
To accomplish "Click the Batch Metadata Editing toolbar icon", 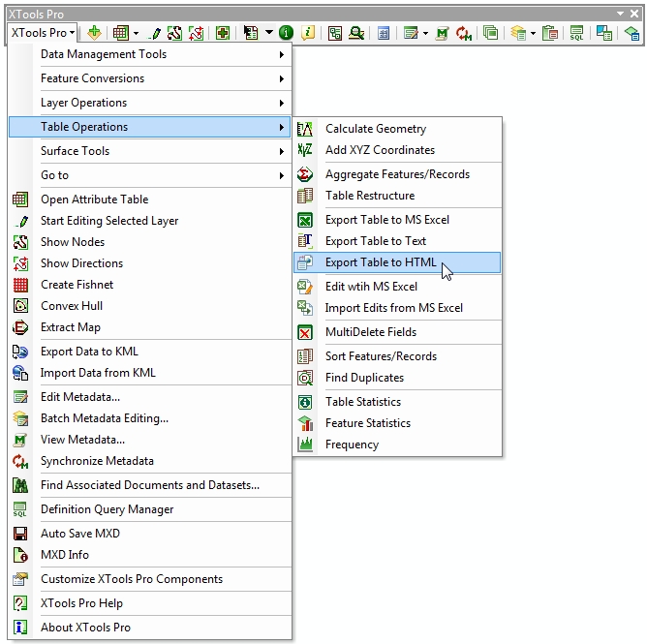I will coord(518,33).
